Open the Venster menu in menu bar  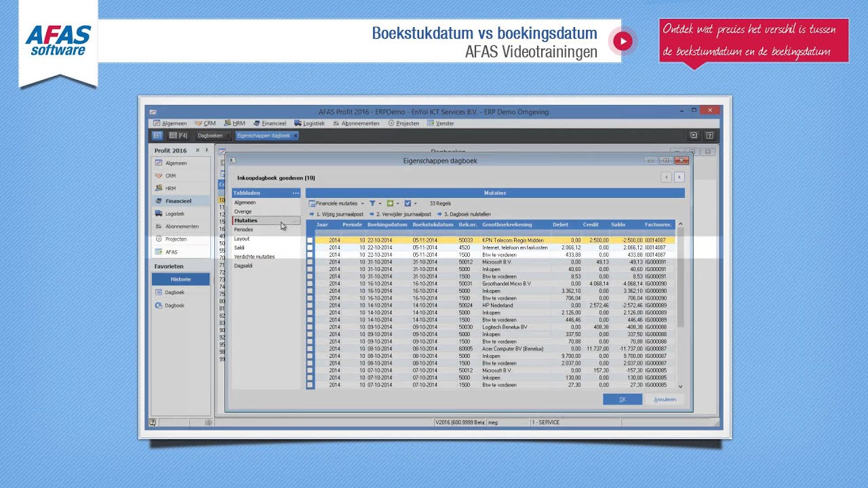click(440, 123)
